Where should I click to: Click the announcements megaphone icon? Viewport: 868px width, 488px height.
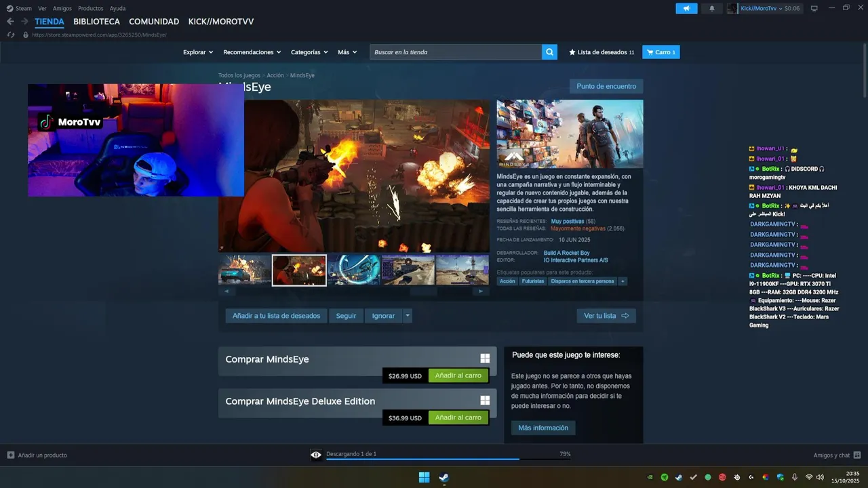tap(686, 8)
